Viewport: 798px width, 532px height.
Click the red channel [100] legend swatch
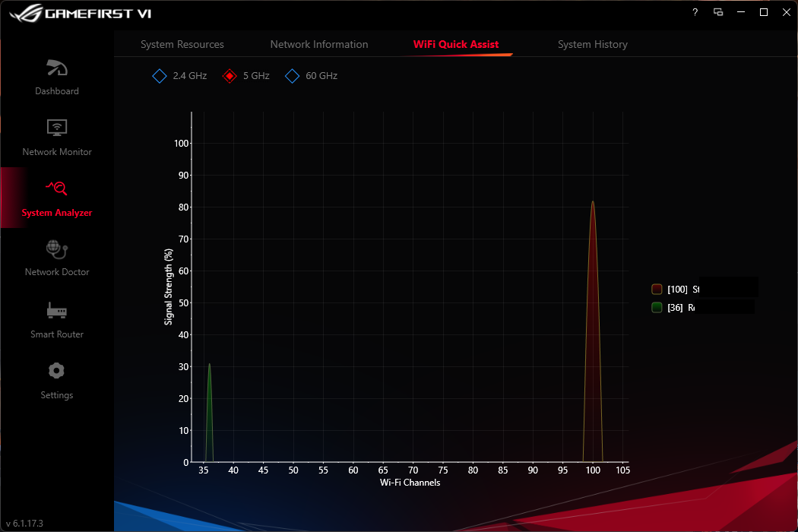coord(657,289)
